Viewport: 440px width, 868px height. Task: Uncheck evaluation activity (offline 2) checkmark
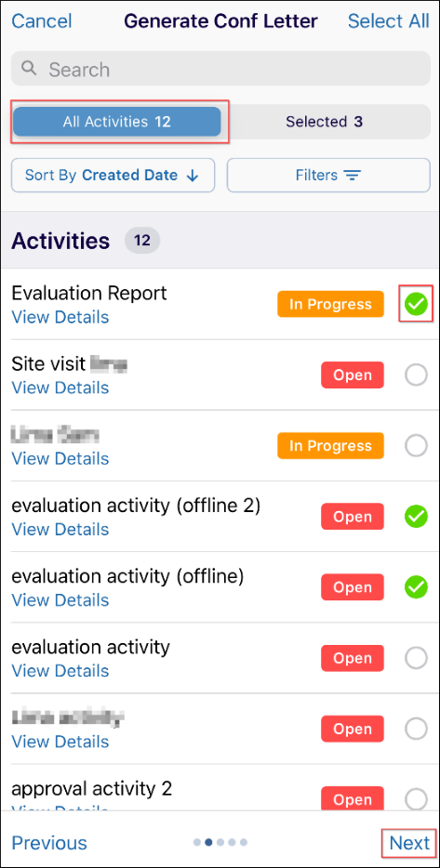pos(416,517)
